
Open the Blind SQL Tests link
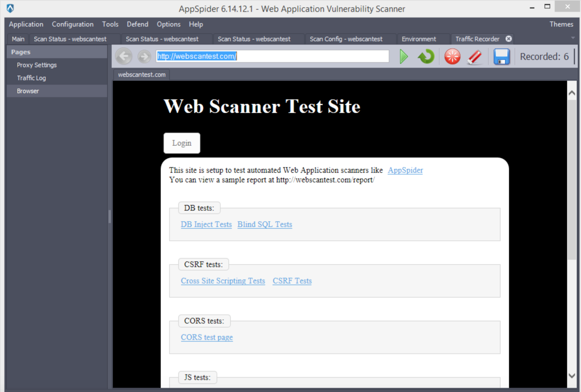pyautogui.click(x=265, y=224)
